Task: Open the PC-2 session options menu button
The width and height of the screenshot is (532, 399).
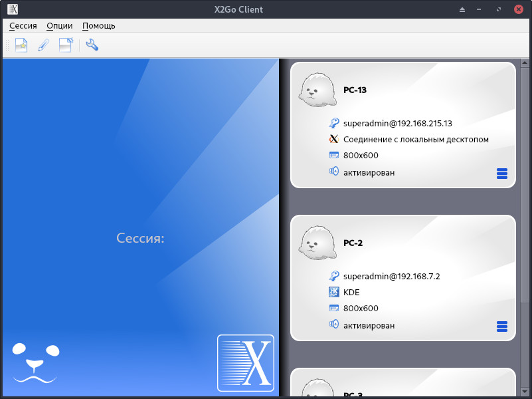Action: click(502, 327)
